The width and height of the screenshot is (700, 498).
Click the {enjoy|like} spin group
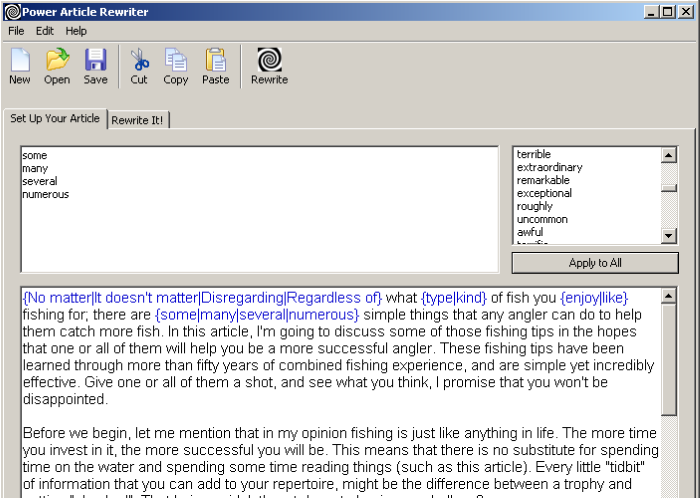click(x=594, y=298)
